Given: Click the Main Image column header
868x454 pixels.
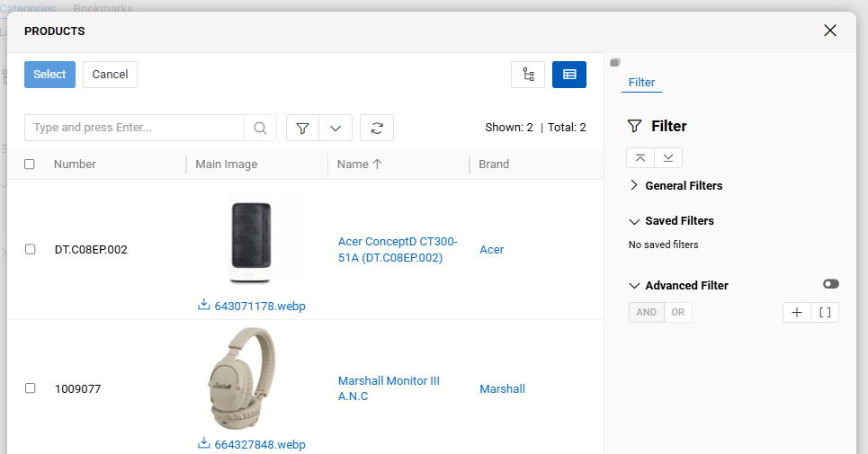Looking at the screenshot, I should 227,165.
